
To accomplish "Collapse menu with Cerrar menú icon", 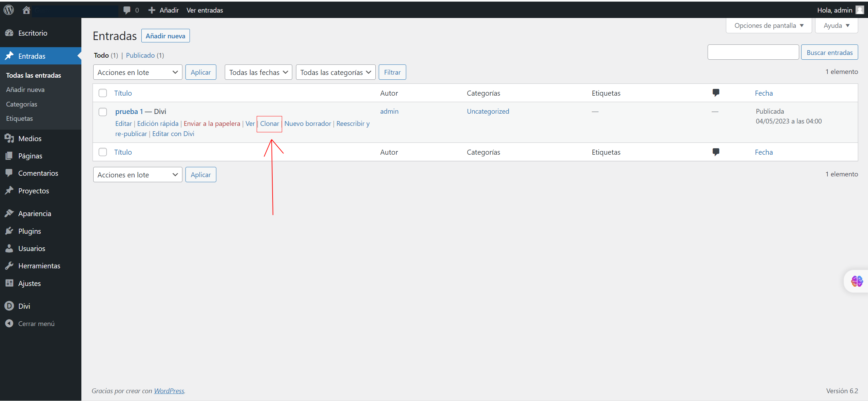I will 9,324.
